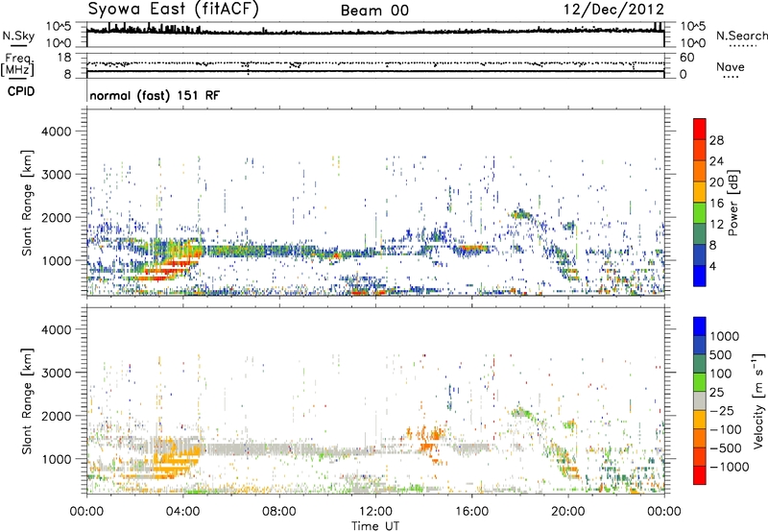The image size is (768, 532).
Task: Click 'normal (fast) 151 RF' text
Action: (x=155, y=95)
